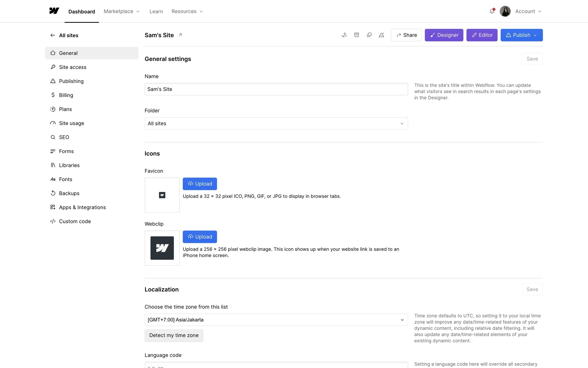Click the dollar icon for Billing
The height and width of the screenshot is (368, 588).
53,95
